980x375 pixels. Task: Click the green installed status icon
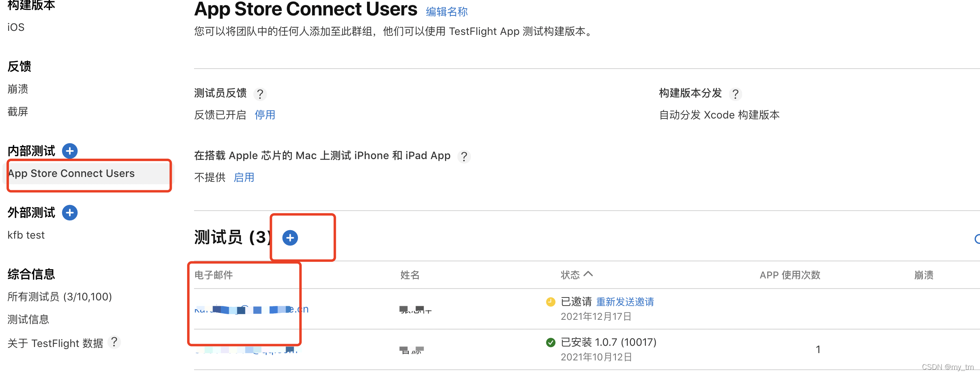[x=550, y=343]
